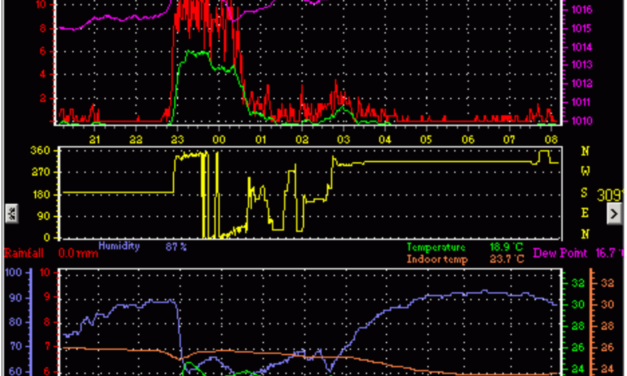
Task: Click the left double-arrow scroll button
Action: point(12,214)
